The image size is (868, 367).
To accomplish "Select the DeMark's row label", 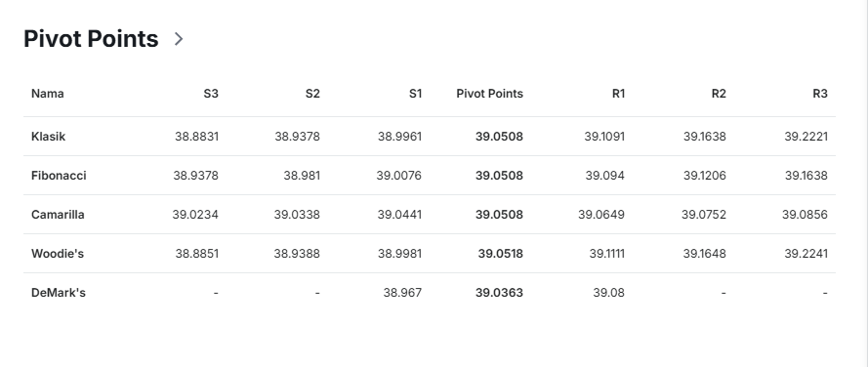I will coord(59,292).
